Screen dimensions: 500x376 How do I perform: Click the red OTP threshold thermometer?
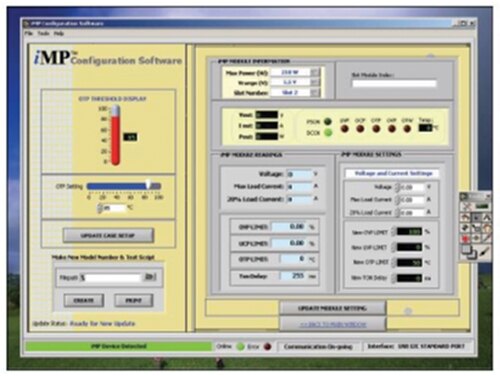(x=115, y=135)
